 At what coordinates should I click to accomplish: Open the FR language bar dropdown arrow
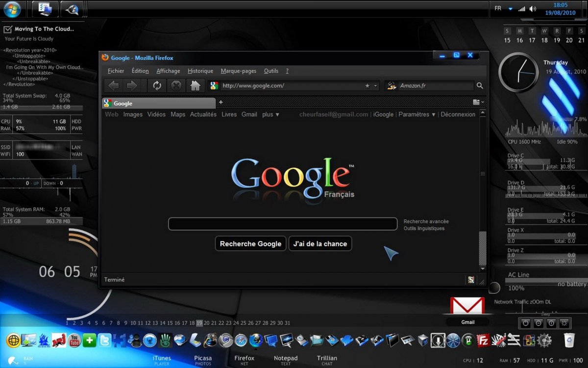[x=510, y=9]
